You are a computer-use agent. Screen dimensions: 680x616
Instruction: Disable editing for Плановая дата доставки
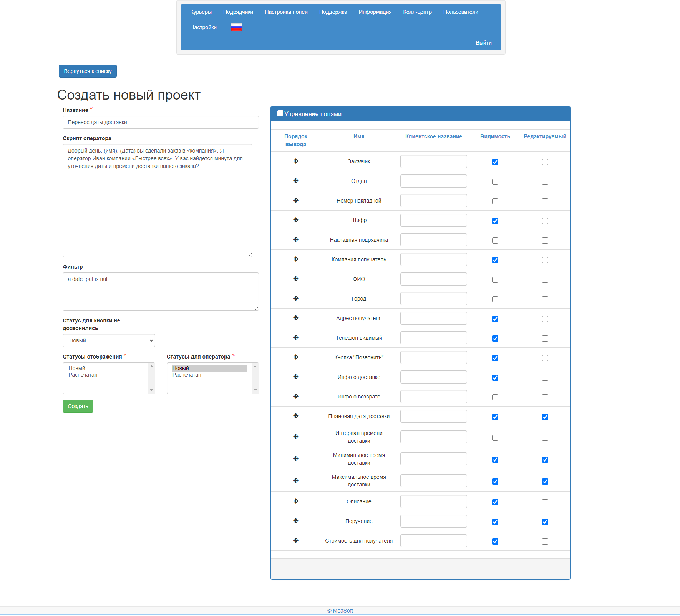(545, 417)
